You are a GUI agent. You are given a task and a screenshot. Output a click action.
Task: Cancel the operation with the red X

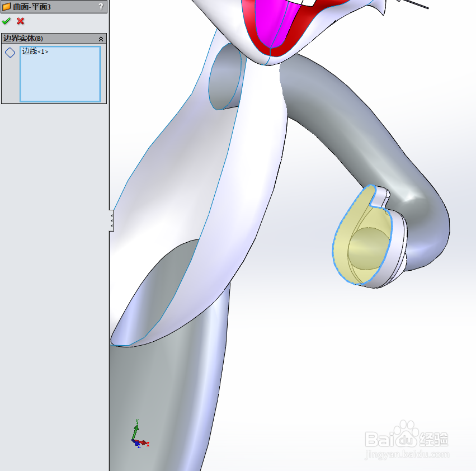[20, 21]
